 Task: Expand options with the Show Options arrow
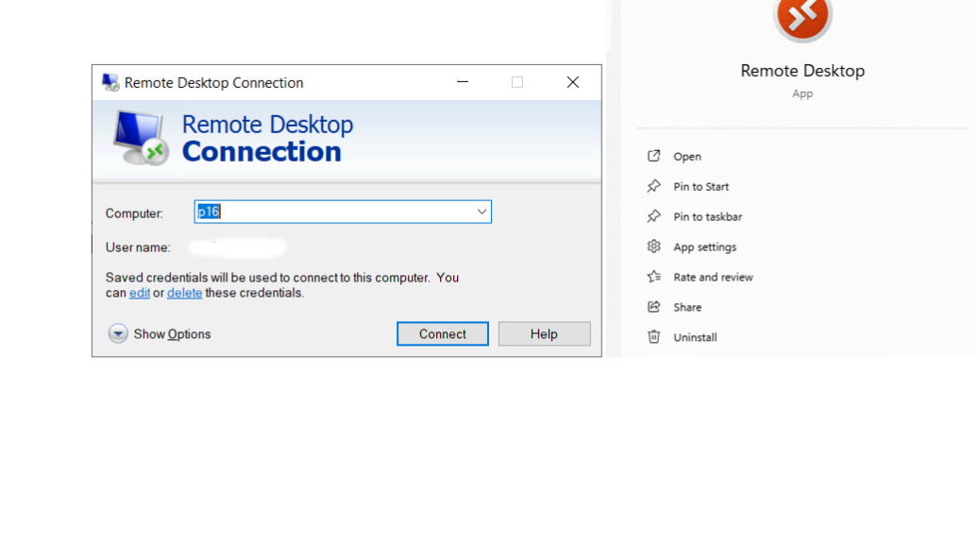coord(117,333)
